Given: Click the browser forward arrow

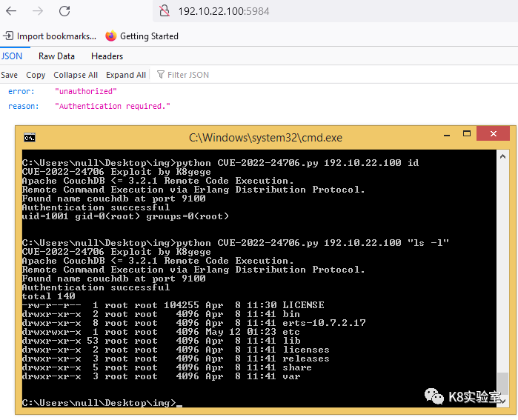Looking at the screenshot, I should coord(38,11).
